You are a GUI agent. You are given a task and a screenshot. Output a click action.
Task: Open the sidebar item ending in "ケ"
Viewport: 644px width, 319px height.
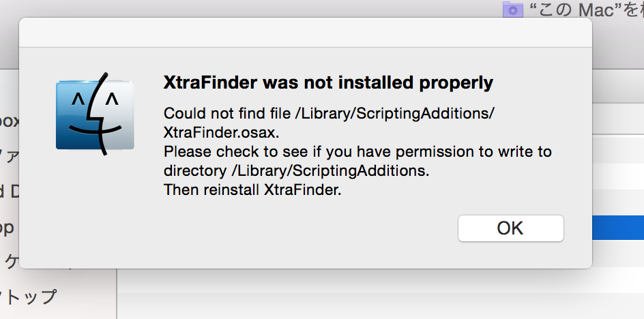pyautogui.click(x=11, y=262)
